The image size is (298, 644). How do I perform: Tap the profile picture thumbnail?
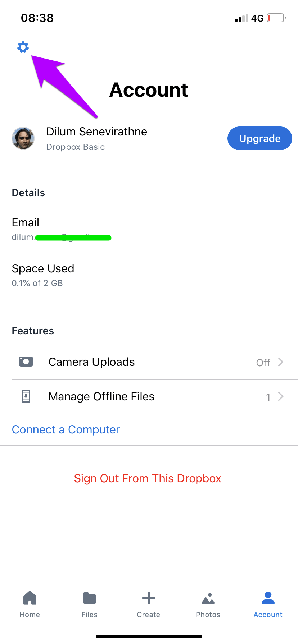pos(23,138)
